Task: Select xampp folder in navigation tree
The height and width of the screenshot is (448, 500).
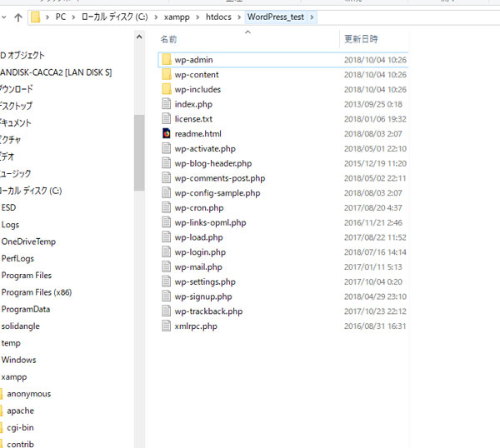Action: 14,377
